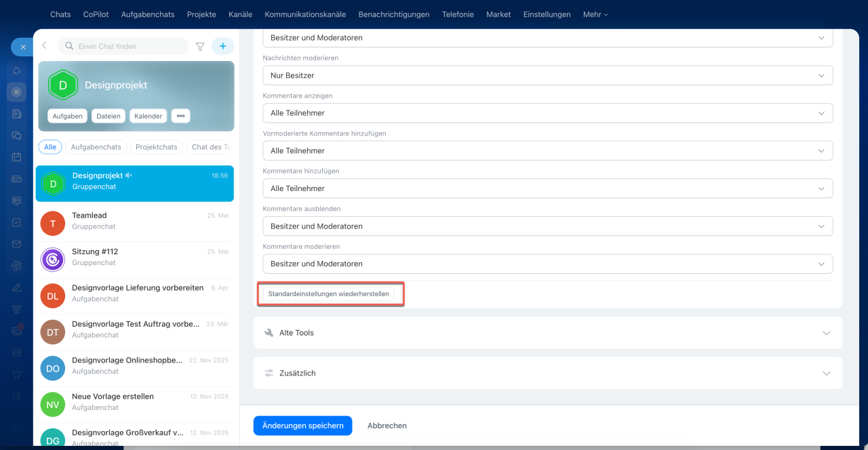Screen dimensions: 868x450
Task: Go back with the left arrow beside search
Action: point(44,46)
